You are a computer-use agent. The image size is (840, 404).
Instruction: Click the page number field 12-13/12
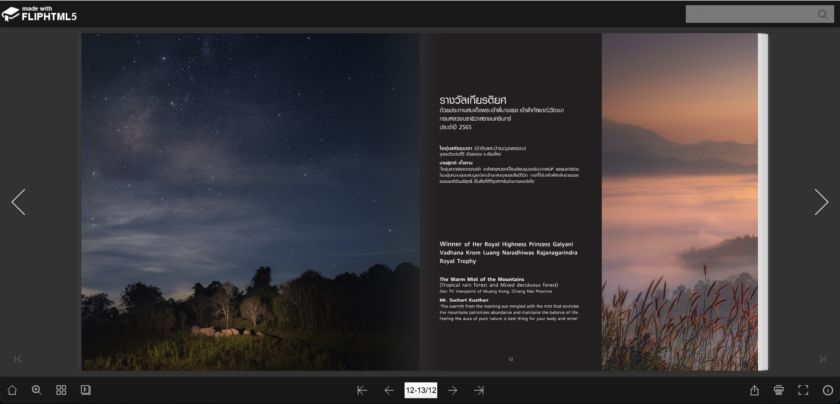point(421,390)
